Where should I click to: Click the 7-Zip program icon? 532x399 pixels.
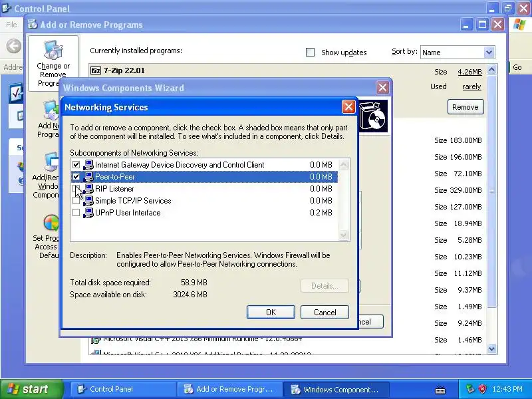point(96,70)
